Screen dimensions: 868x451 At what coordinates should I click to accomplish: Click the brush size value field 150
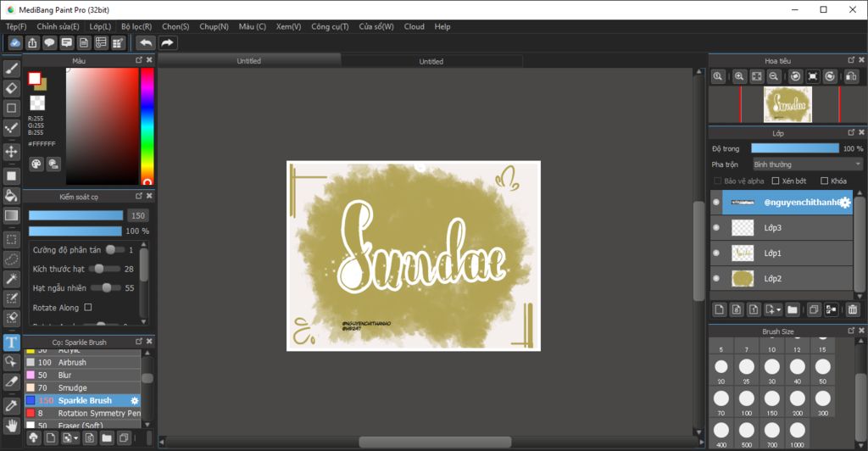(138, 216)
